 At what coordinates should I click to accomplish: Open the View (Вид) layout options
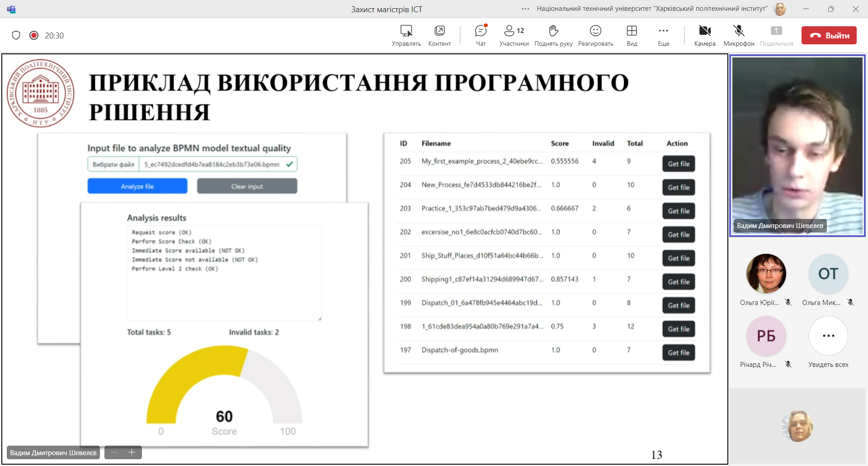tap(632, 35)
